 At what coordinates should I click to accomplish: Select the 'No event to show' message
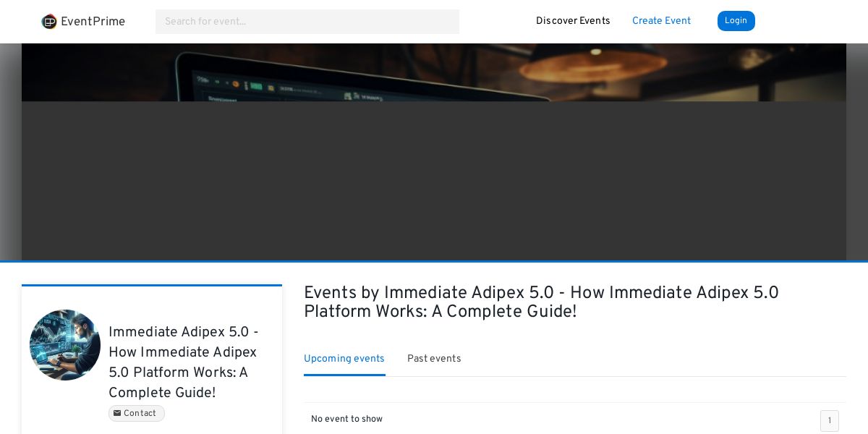pyautogui.click(x=346, y=419)
